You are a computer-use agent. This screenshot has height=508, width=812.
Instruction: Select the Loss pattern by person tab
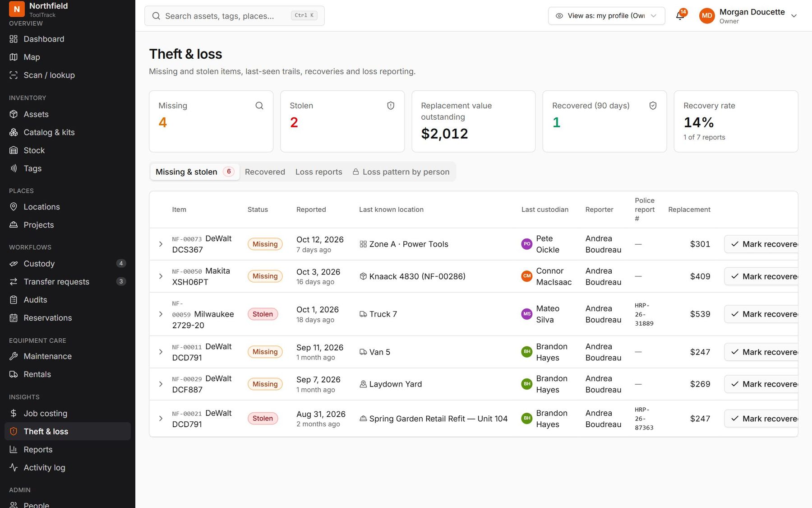[x=401, y=172]
